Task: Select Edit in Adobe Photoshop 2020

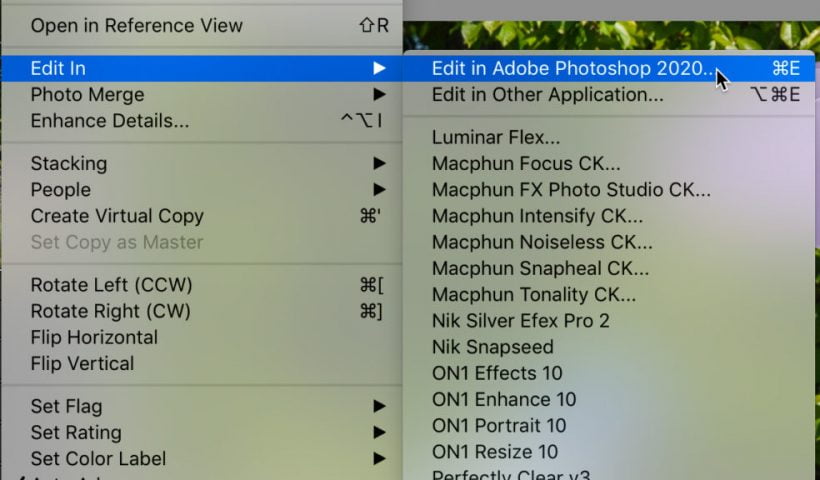Action: (609, 68)
